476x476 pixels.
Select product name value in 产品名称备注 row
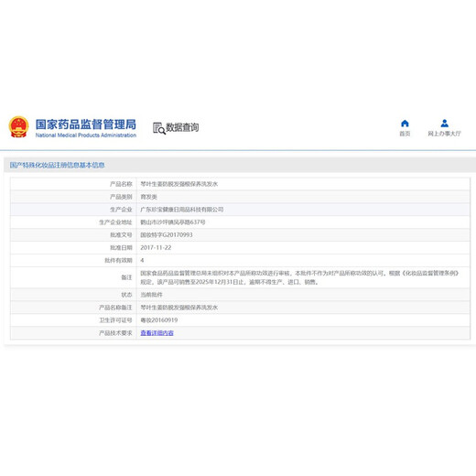tap(179, 308)
